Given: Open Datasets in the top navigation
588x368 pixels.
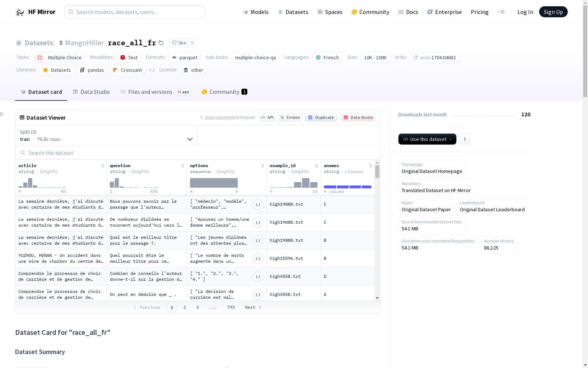Looking at the screenshot, I should pyautogui.click(x=293, y=12).
